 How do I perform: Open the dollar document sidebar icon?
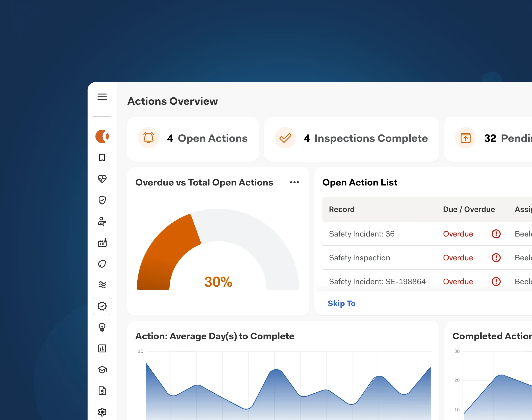pos(102,391)
